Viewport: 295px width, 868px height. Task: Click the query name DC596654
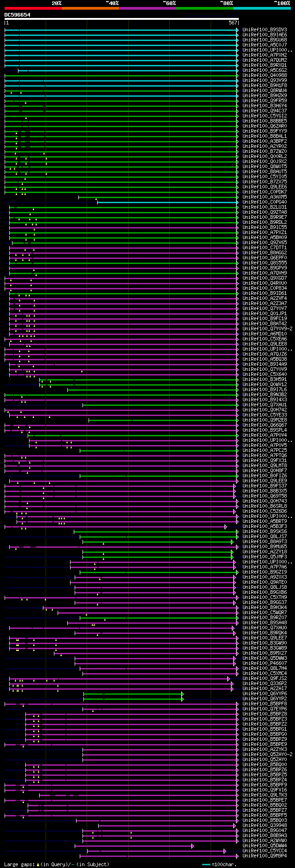18,15
